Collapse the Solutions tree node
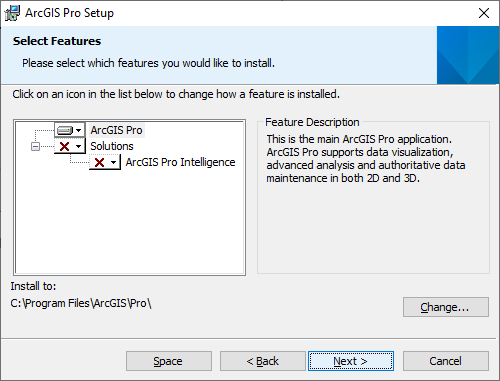The width and height of the screenshot is (500, 381). [x=35, y=146]
